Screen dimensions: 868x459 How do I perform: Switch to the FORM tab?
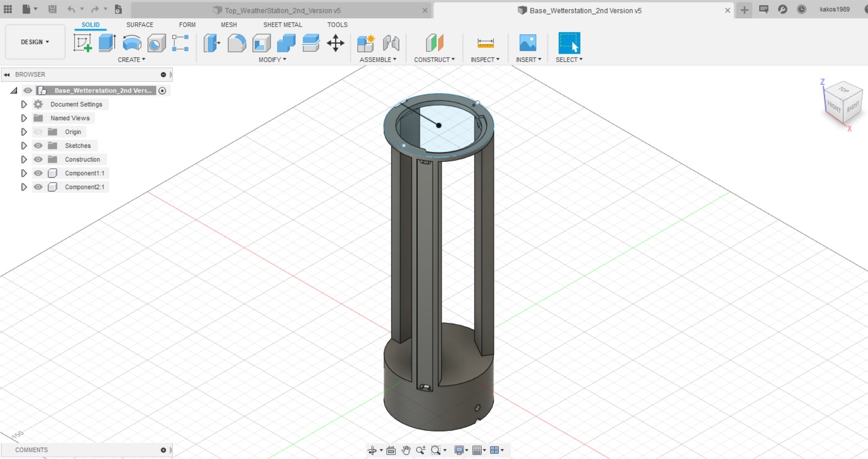click(187, 25)
